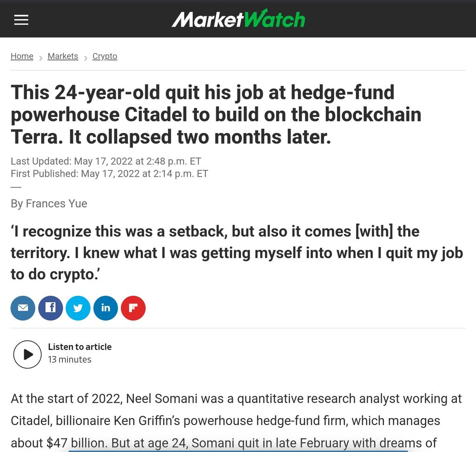Open the hamburger navigation menu

[21, 20]
